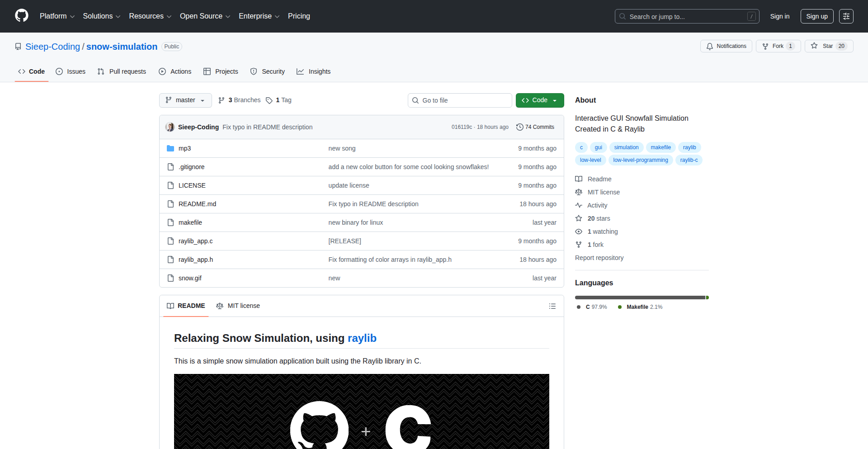
Task: Switch to the Issues tab
Action: (71, 71)
